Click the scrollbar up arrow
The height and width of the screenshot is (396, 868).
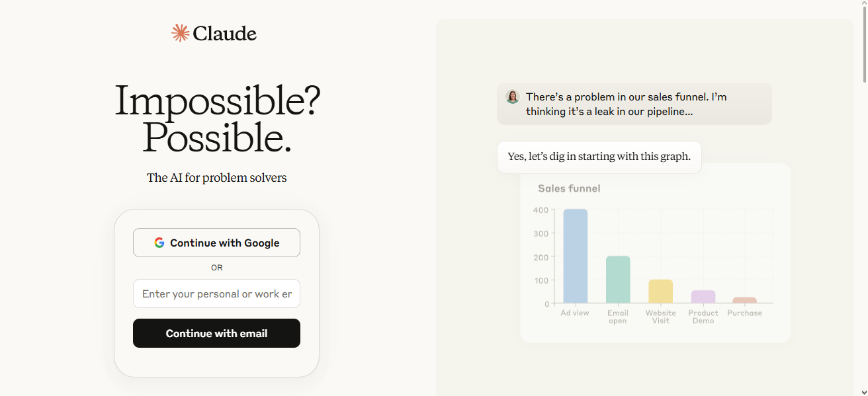coord(863,4)
